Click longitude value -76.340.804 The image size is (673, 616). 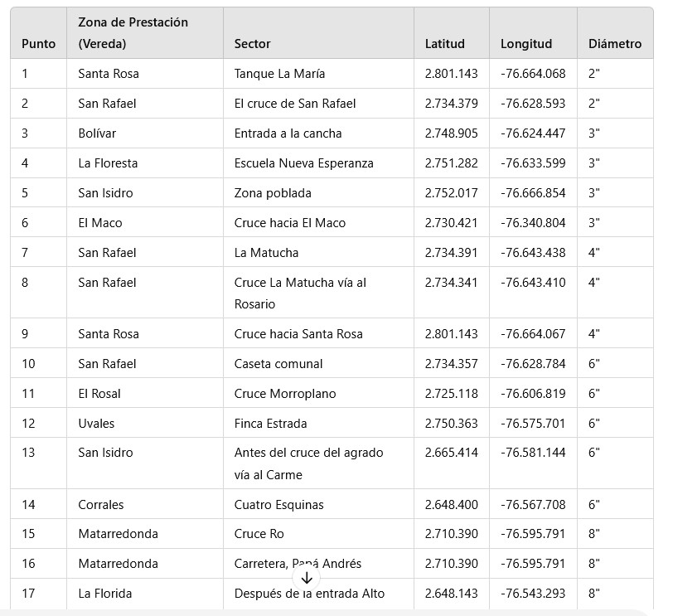(x=533, y=223)
